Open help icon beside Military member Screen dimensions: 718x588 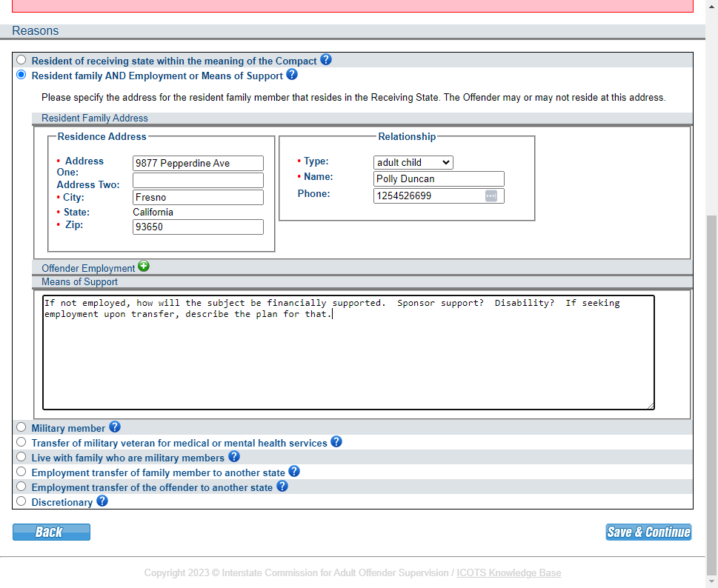point(114,427)
